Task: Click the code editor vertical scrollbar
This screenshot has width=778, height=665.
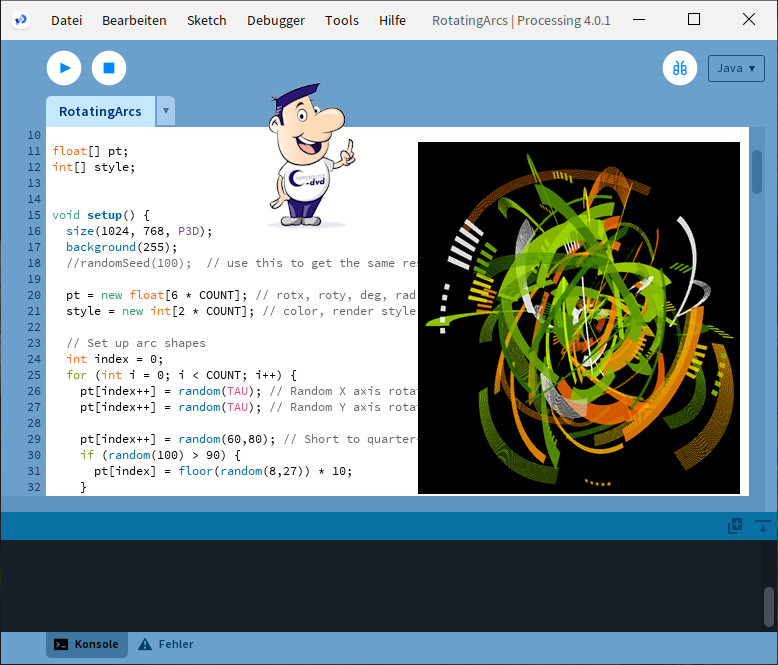Action: (x=757, y=171)
